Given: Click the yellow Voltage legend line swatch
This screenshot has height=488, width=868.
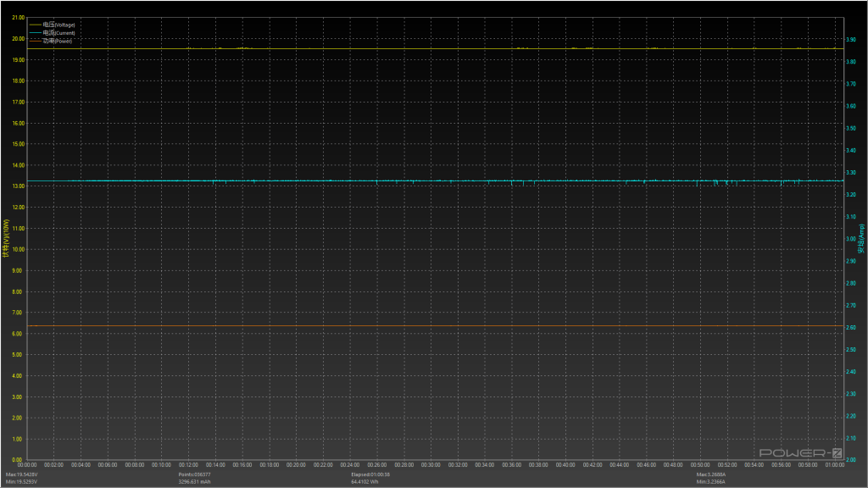Looking at the screenshot, I should [36, 25].
